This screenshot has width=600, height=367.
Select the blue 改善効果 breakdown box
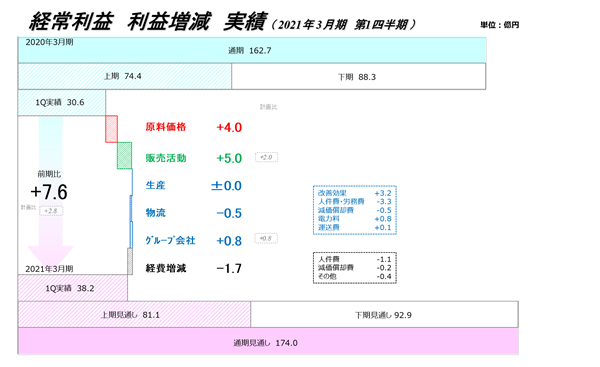pos(355,210)
